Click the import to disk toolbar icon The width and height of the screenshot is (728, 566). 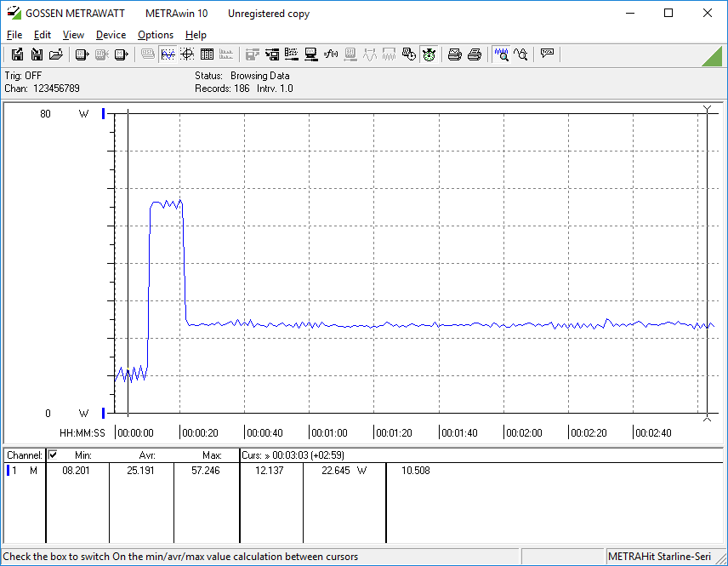(37, 54)
